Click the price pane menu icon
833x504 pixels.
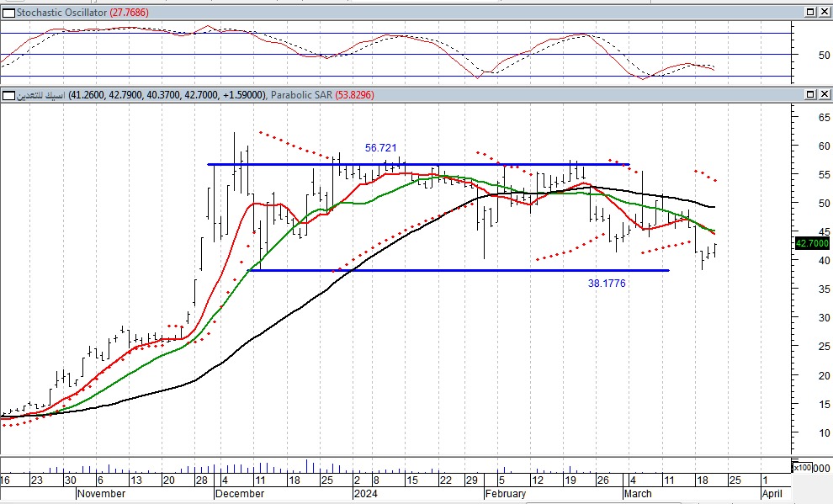(x=7, y=95)
